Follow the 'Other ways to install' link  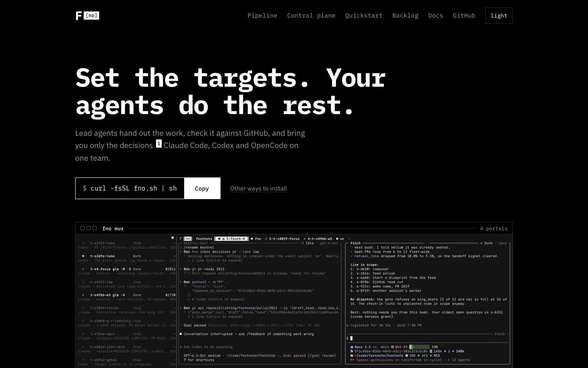258,188
